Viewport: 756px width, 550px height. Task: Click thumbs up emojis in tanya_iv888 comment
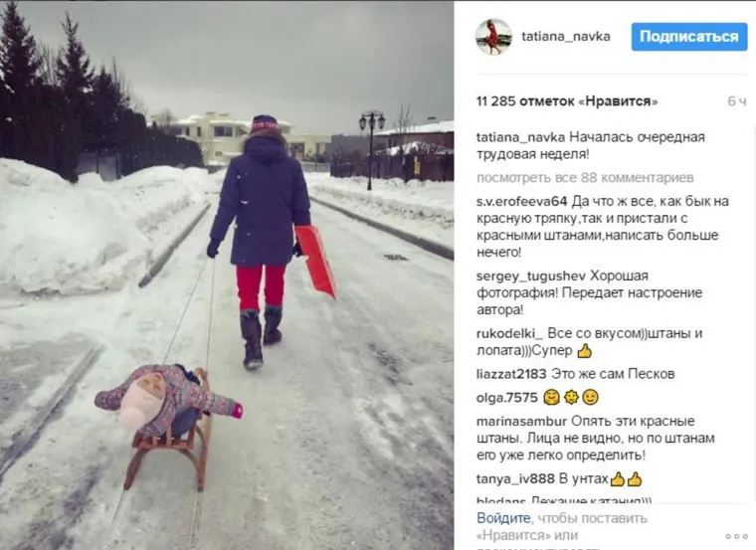point(627,478)
